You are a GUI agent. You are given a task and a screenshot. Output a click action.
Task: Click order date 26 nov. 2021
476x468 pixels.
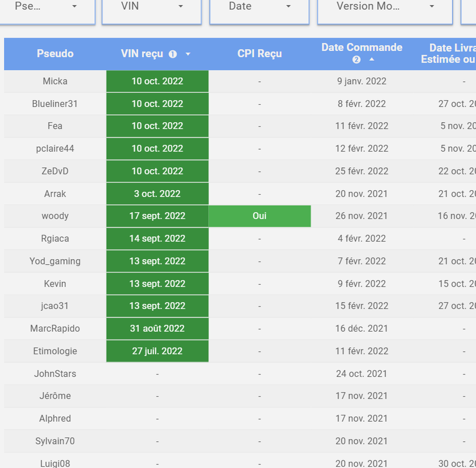[362, 216]
